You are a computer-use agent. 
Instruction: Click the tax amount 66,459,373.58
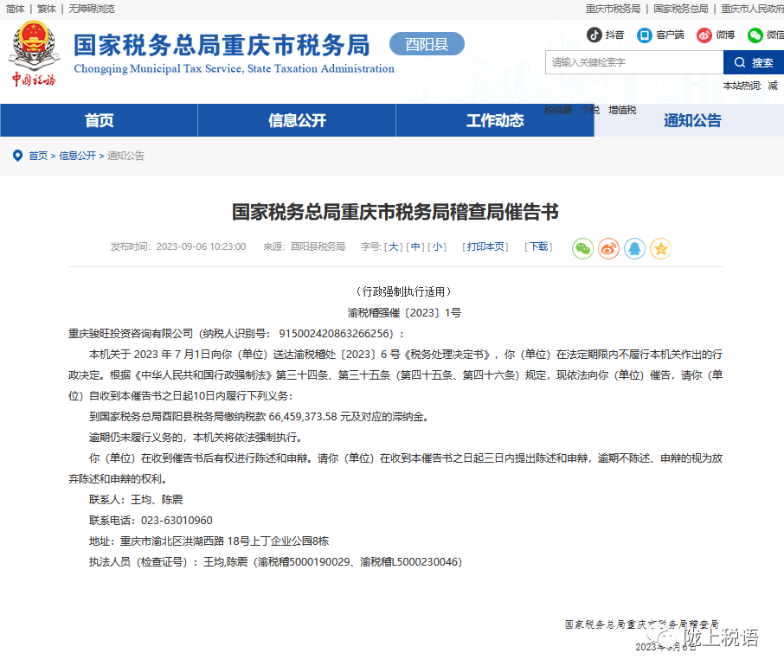tap(303, 417)
